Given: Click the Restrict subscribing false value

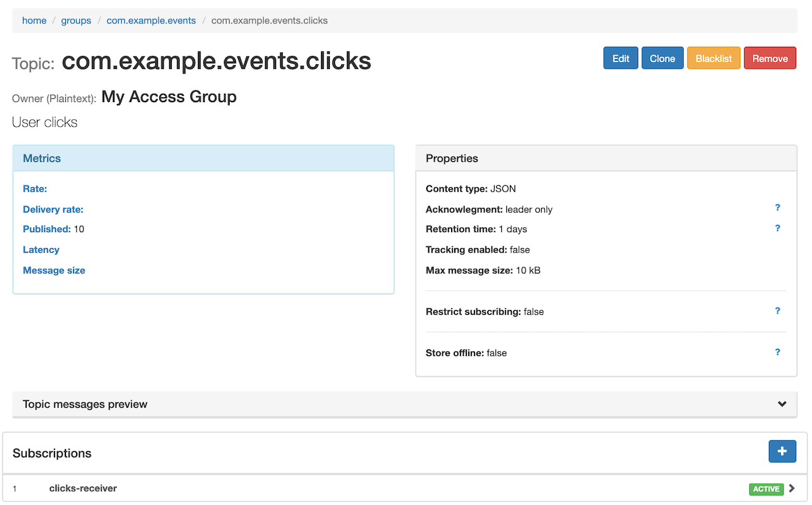Looking at the screenshot, I should tap(534, 312).
